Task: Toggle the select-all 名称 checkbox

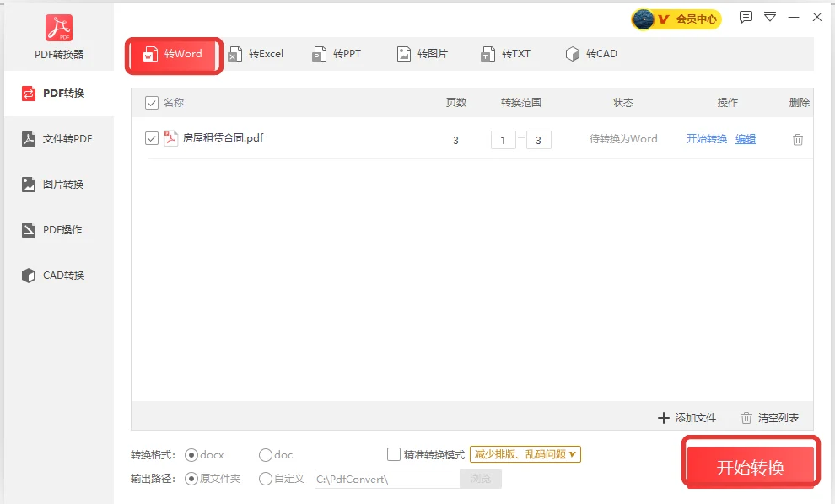Action: click(x=152, y=103)
